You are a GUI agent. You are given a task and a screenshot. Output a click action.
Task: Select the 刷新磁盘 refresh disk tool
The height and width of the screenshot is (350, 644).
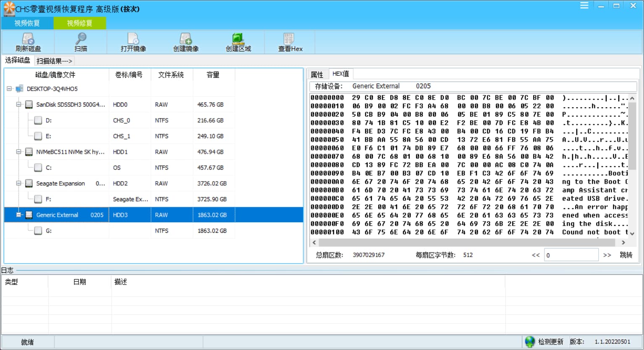[28, 42]
